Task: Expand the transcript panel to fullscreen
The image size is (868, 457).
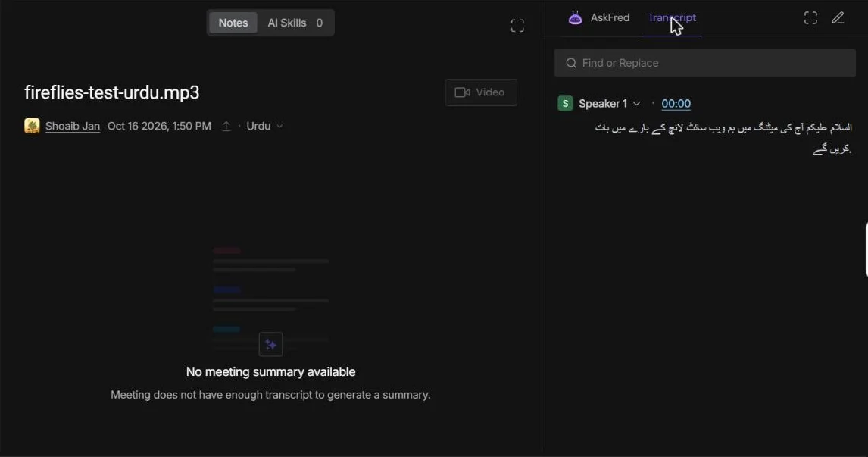Action: pyautogui.click(x=810, y=18)
